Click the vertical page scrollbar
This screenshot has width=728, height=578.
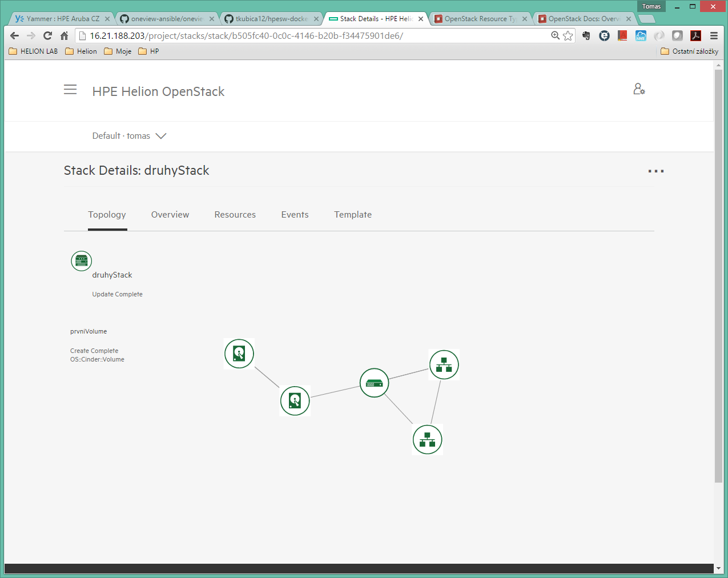pos(718,276)
